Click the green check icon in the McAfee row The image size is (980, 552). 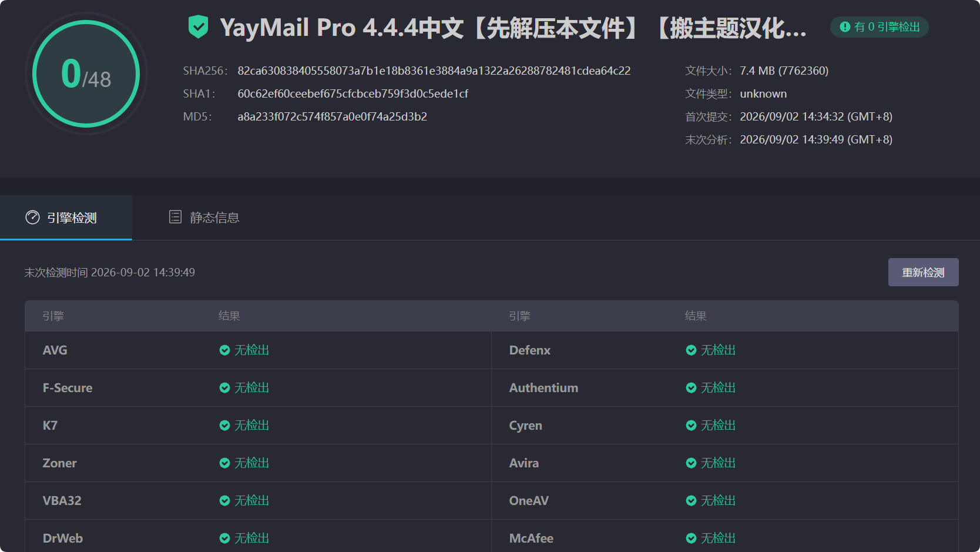click(691, 538)
